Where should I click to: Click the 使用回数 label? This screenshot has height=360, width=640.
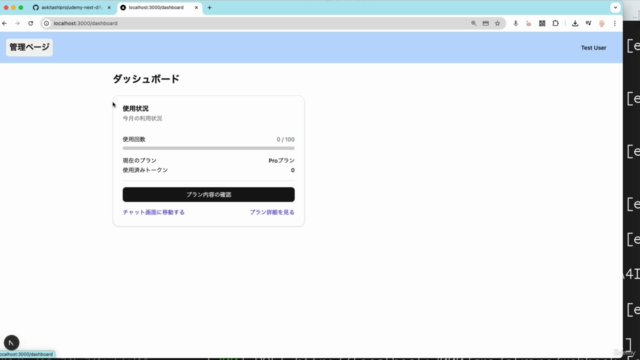pos(134,139)
